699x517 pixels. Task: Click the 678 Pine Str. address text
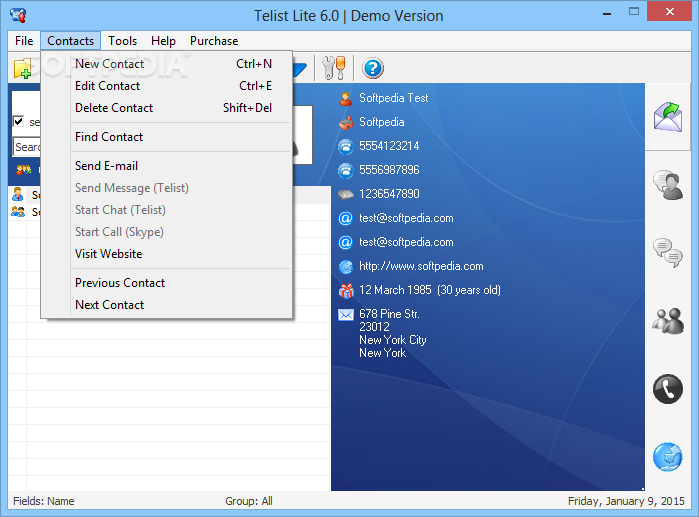point(389,315)
